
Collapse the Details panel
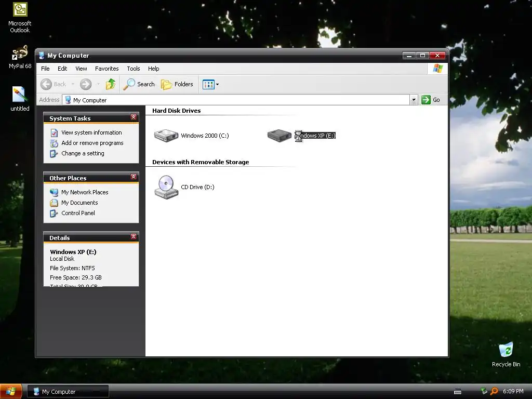click(134, 236)
